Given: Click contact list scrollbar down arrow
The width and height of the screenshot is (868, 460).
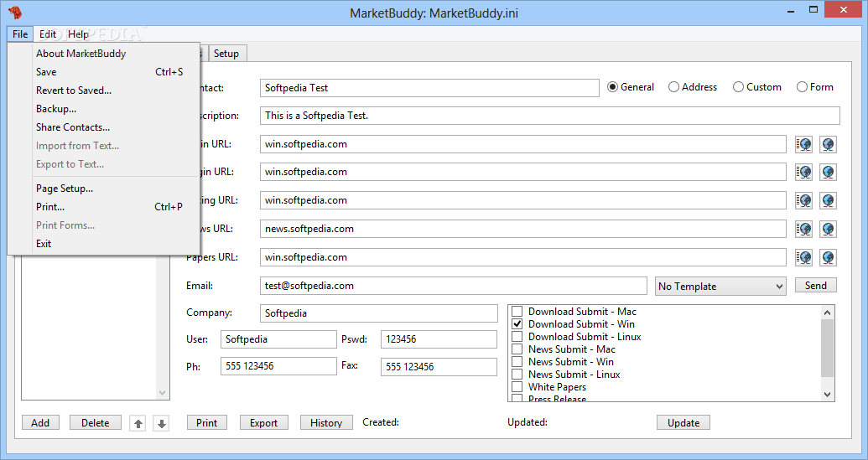Looking at the screenshot, I should (162, 393).
